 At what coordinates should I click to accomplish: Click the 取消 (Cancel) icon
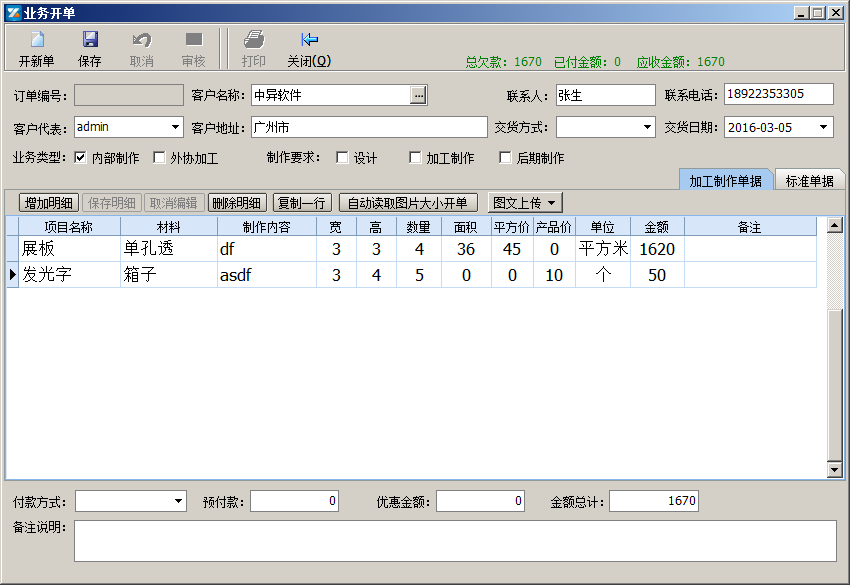pos(141,47)
